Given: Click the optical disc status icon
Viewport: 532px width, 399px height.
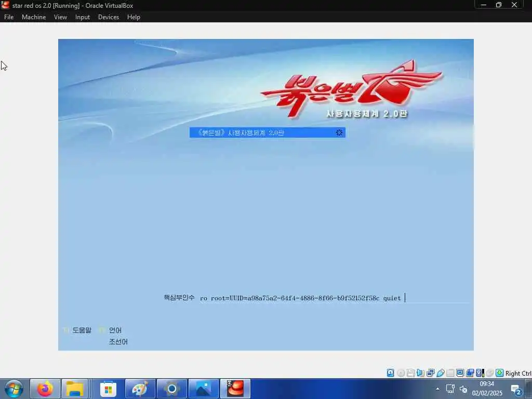Looking at the screenshot, I should tap(401, 373).
